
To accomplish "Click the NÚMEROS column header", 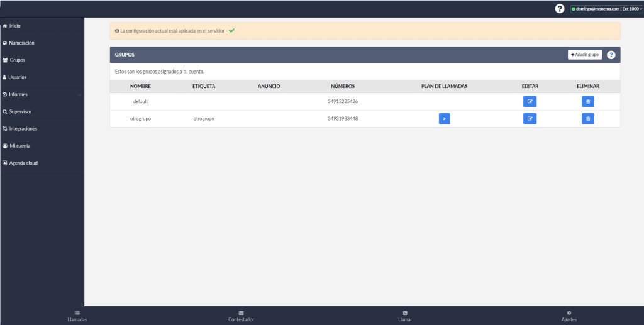I will (x=343, y=86).
